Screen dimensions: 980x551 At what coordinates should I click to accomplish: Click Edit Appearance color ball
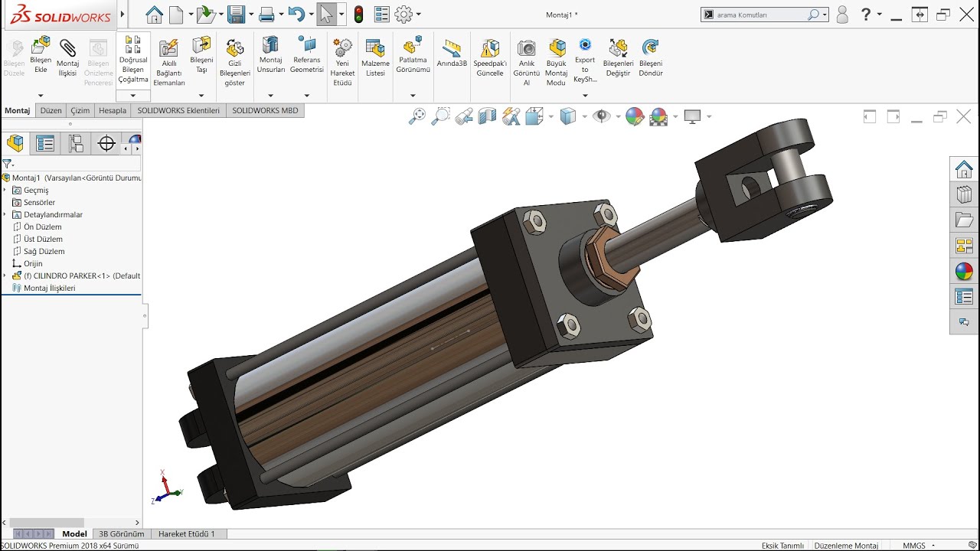tap(635, 116)
